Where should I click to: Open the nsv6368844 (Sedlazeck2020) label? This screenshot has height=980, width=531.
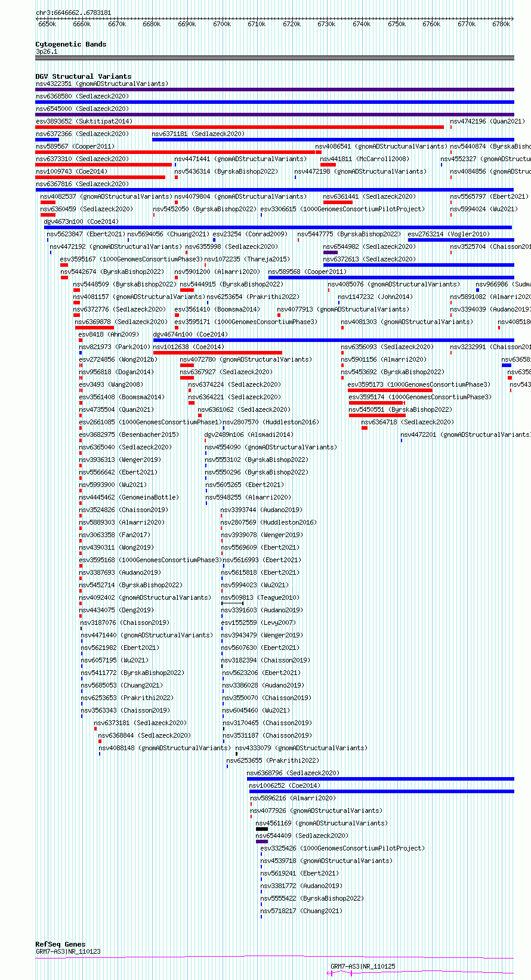145,735
